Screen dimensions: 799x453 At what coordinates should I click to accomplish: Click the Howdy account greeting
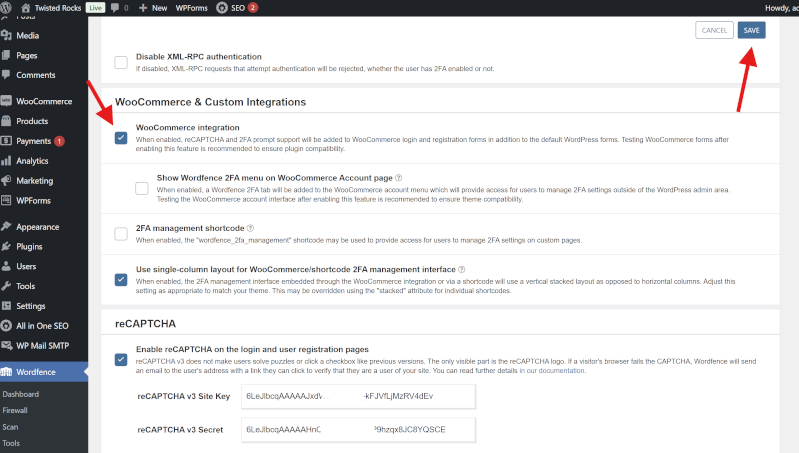pos(782,8)
